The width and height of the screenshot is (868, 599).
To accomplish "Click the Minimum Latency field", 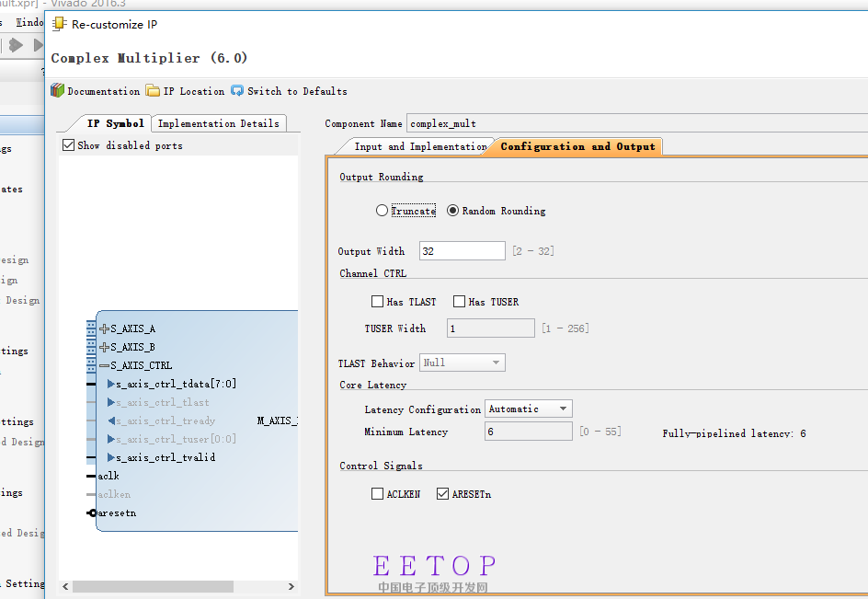I will coord(528,432).
